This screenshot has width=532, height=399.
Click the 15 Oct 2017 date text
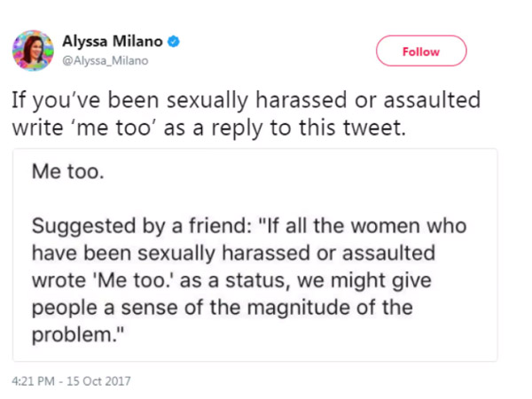(100, 381)
